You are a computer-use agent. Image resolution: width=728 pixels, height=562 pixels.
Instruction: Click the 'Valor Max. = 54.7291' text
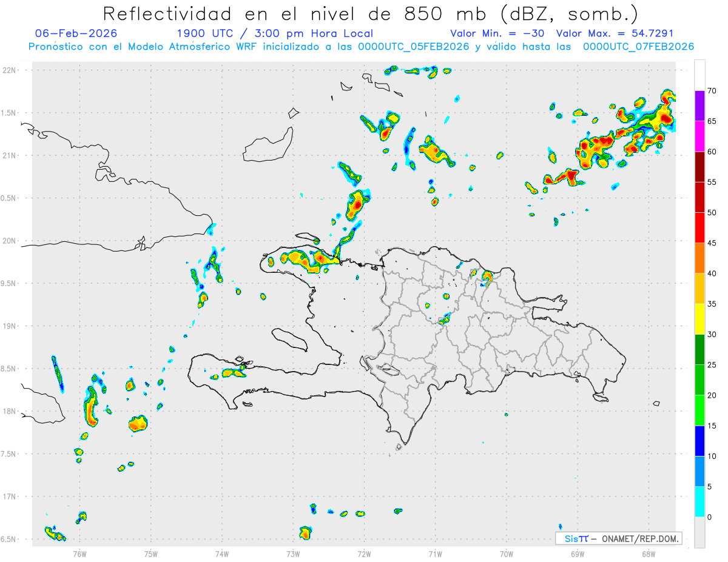point(615,33)
